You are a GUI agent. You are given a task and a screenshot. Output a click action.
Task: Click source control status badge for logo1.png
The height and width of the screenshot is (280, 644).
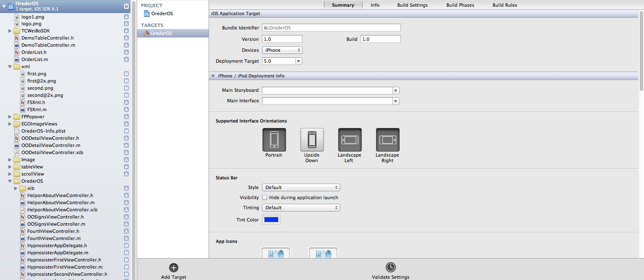126,16
